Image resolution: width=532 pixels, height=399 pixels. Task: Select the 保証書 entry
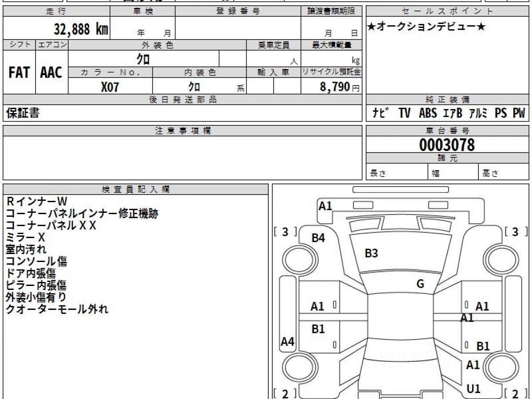[x=23, y=113]
